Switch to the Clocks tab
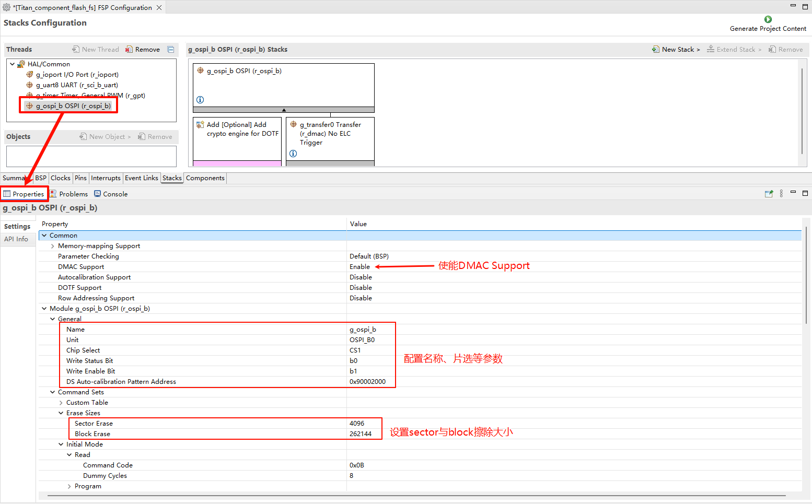 click(x=61, y=178)
